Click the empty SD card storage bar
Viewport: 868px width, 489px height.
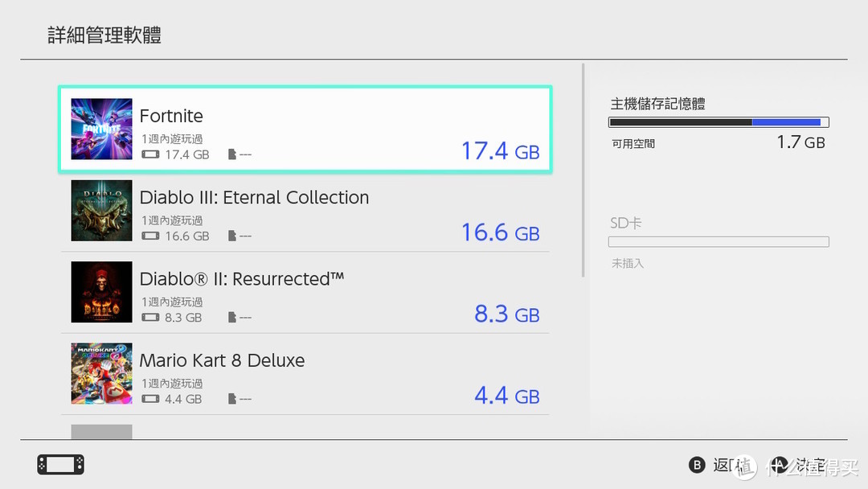point(719,241)
